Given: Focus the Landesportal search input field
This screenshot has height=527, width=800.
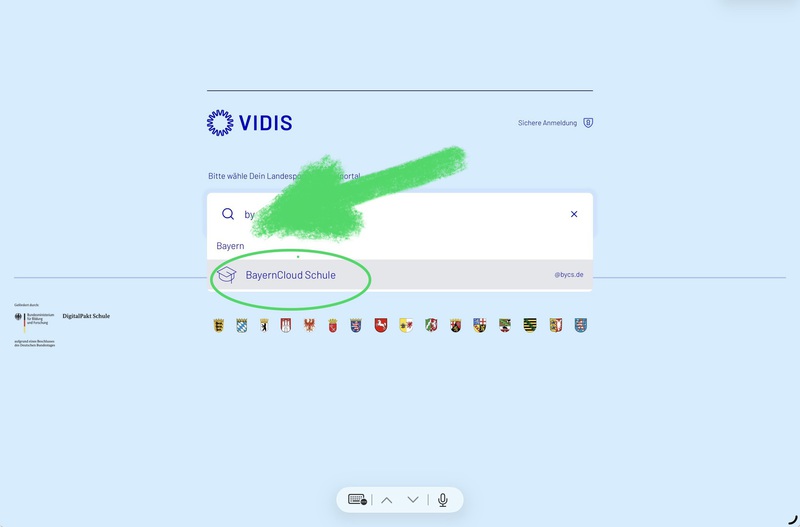Looking at the screenshot, I should (x=399, y=214).
